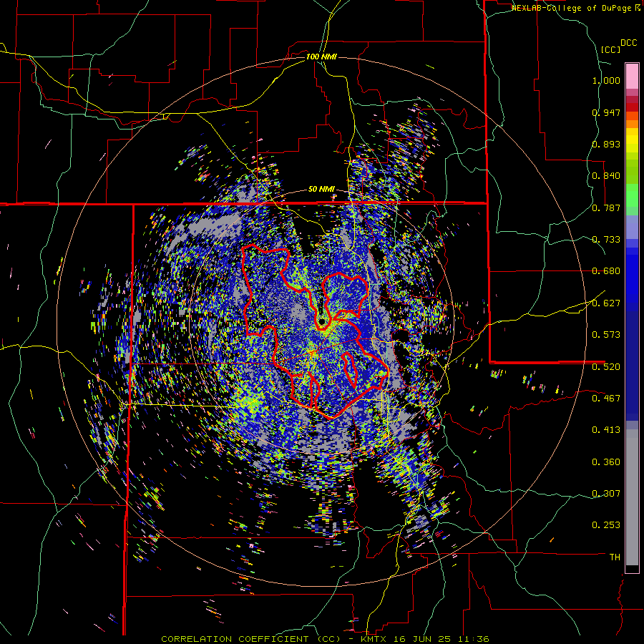Pick the gray segment of the color bar
644x644 pixels.
632,497
